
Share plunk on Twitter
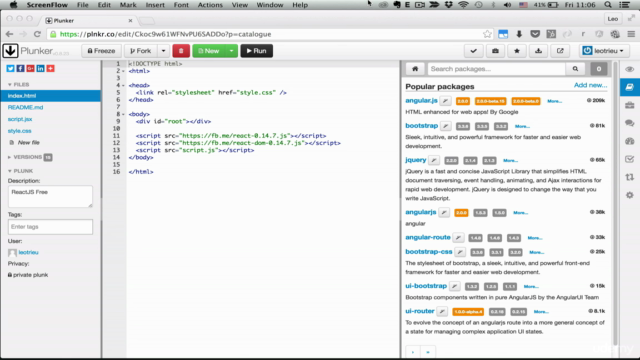[x=10, y=69]
